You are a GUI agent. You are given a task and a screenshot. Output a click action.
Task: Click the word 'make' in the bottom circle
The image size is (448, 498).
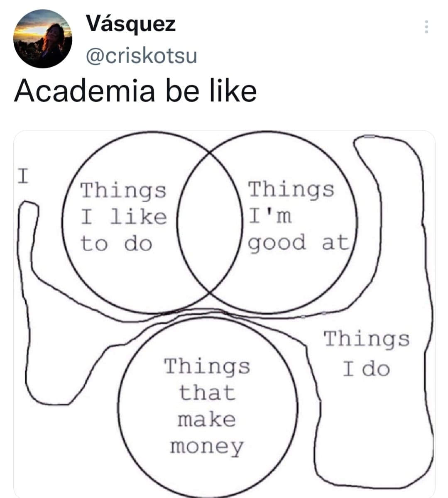(206, 420)
